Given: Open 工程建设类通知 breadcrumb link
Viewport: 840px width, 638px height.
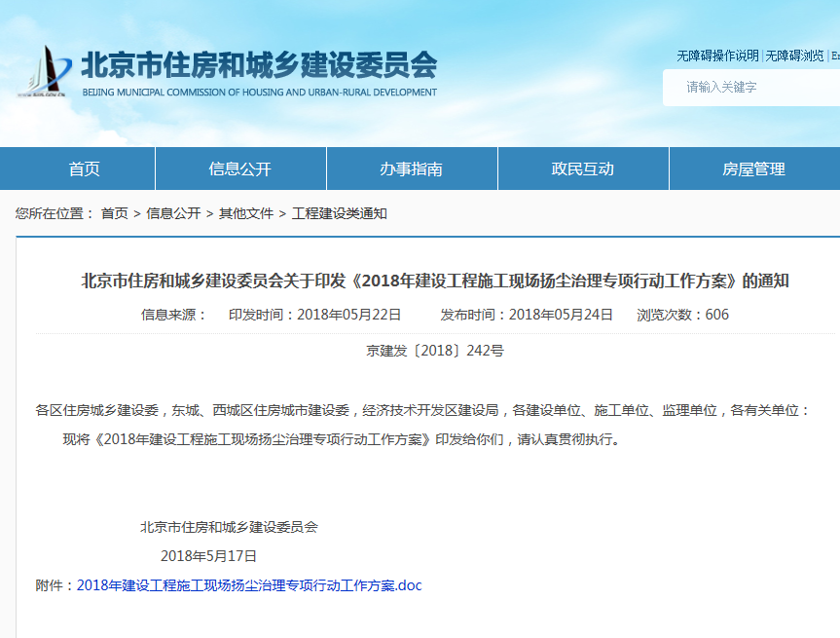Looking at the screenshot, I should 340,213.
